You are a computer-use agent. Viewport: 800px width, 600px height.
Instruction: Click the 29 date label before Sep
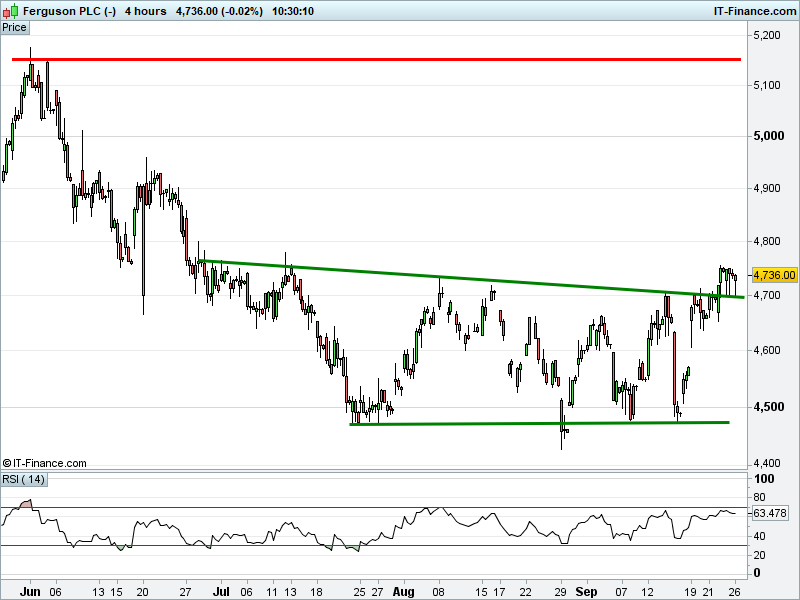[561, 592]
